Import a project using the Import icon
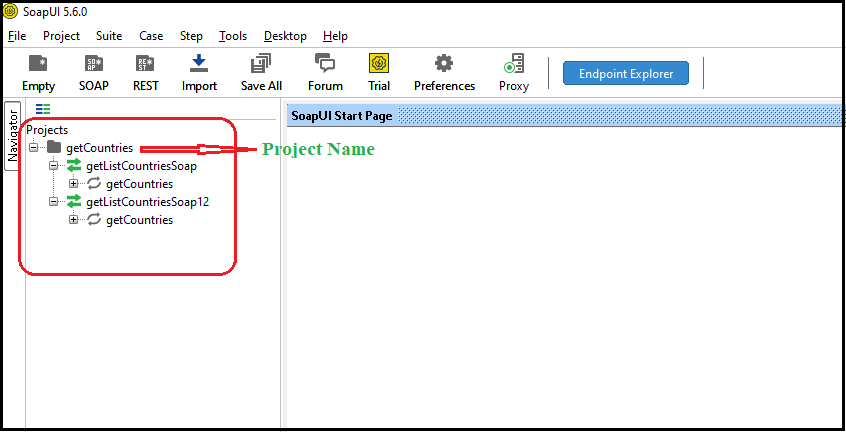This screenshot has height=432, width=846. [x=199, y=63]
